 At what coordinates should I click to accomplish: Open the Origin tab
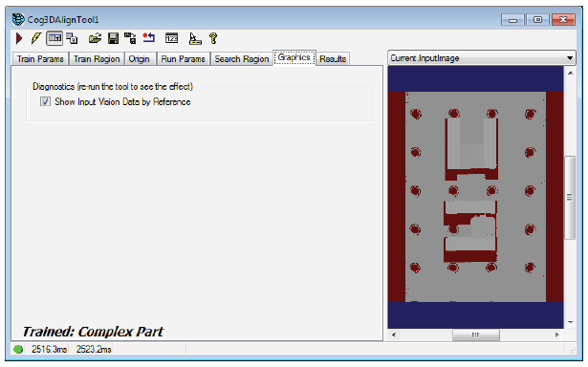pyautogui.click(x=140, y=59)
